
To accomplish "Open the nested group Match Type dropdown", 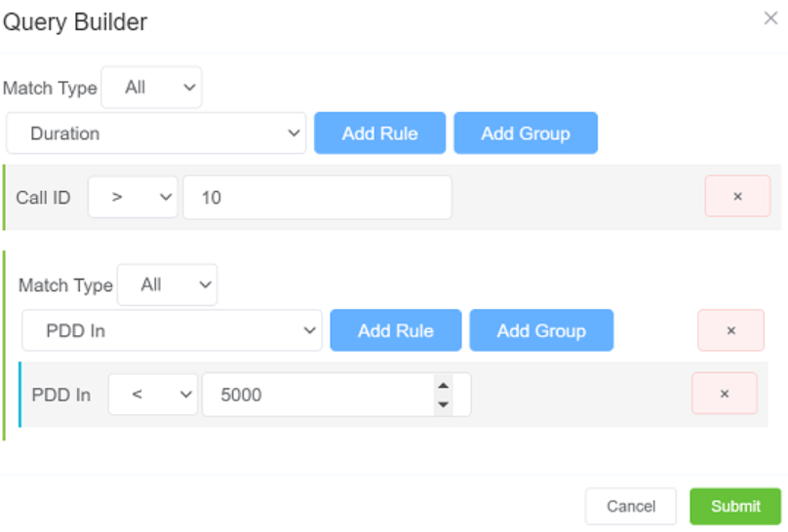I will pos(167,285).
